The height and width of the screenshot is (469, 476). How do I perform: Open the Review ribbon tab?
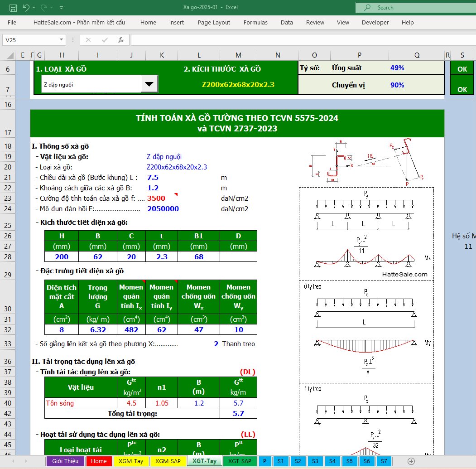point(315,23)
